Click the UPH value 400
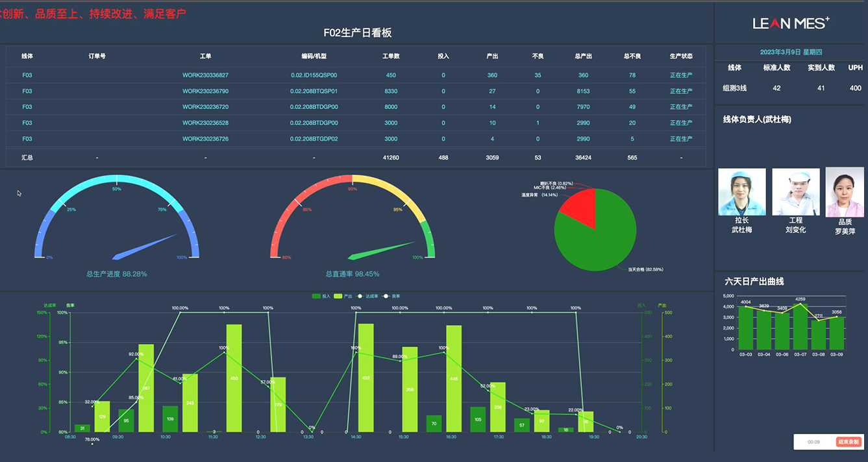 click(856, 88)
